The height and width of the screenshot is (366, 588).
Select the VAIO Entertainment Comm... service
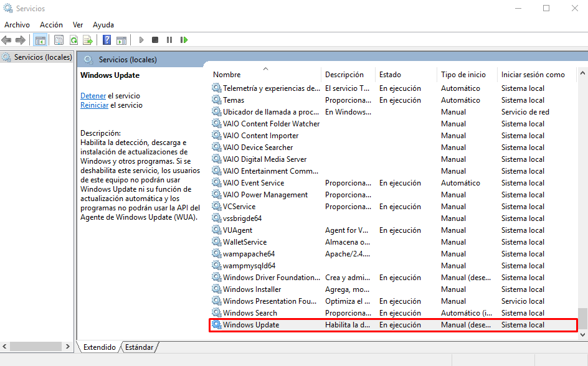click(x=393, y=171)
